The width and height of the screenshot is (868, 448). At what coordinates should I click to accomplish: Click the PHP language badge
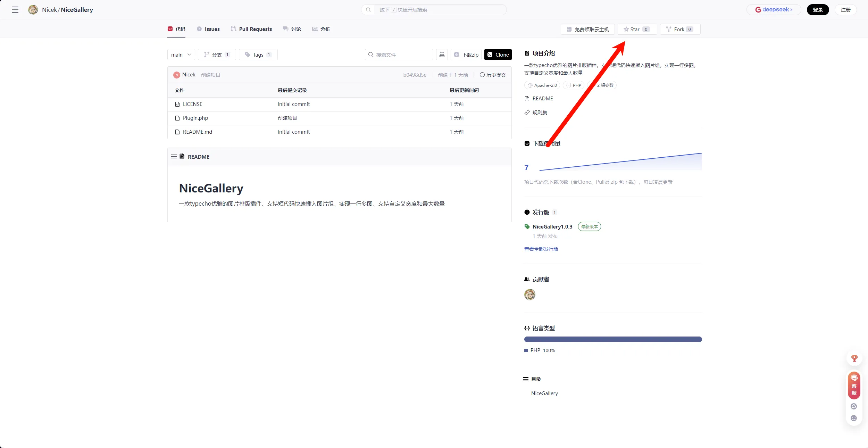(x=574, y=85)
